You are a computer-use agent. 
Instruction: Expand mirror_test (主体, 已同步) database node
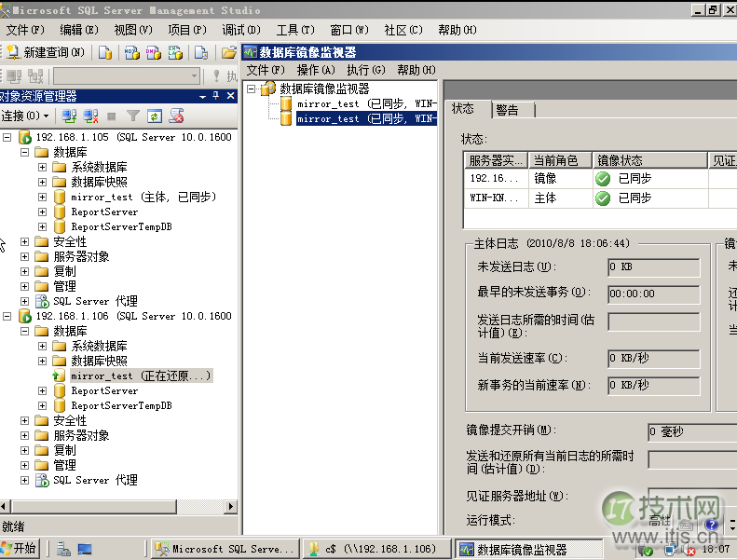(x=42, y=197)
